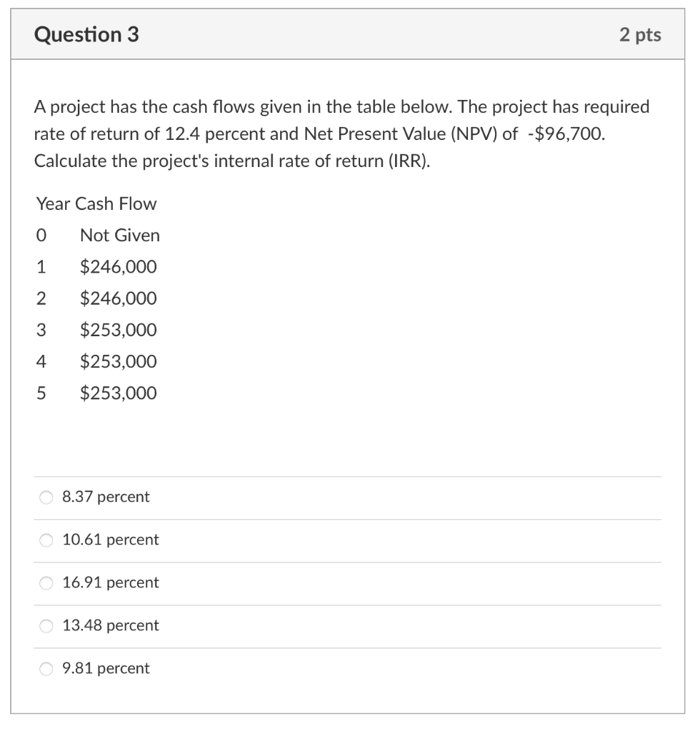Click the $253,000 value for year 5
This screenshot has width=700, height=731.
(x=118, y=392)
